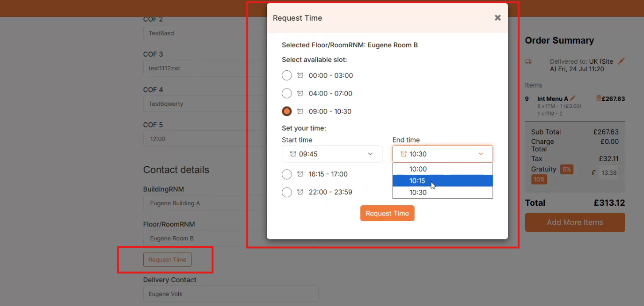The height and width of the screenshot is (306, 644).
Task: Click the clock icon beside 00:00 - 03:00
Action: [300, 75]
